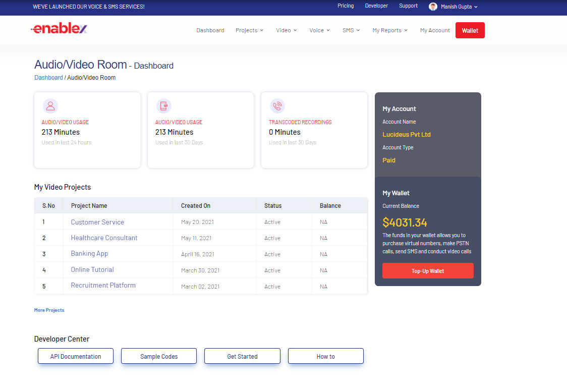Expand the Video navigation menu
The height and width of the screenshot is (392, 567).
tap(286, 30)
